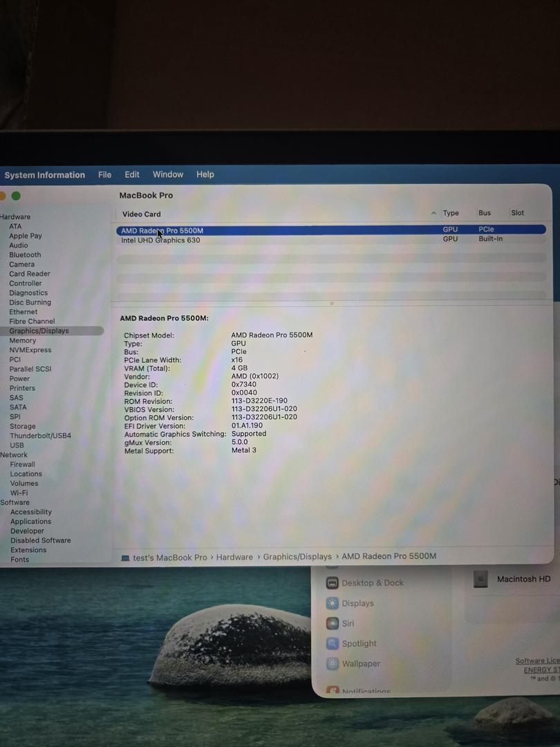The width and height of the screenshot is (560, 747).
Task: Collapse the Network section in the sidebar
Action: [x=14, y=454]
